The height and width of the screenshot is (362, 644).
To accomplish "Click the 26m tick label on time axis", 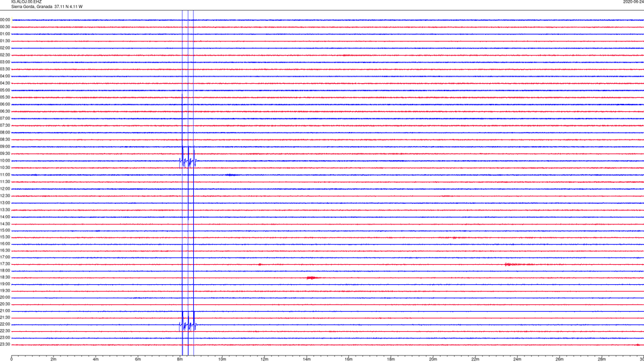I will tap(559, 359).
